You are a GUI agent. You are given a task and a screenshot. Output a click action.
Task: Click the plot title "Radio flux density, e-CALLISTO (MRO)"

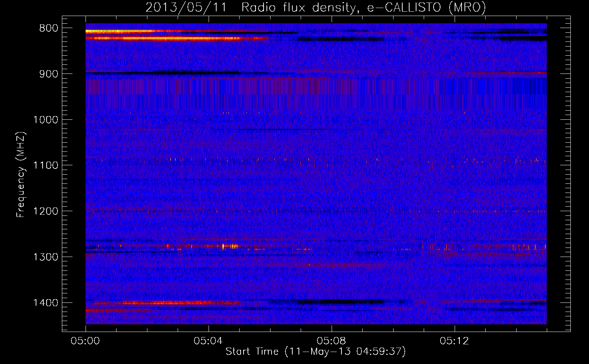click(x=364, y=7)
